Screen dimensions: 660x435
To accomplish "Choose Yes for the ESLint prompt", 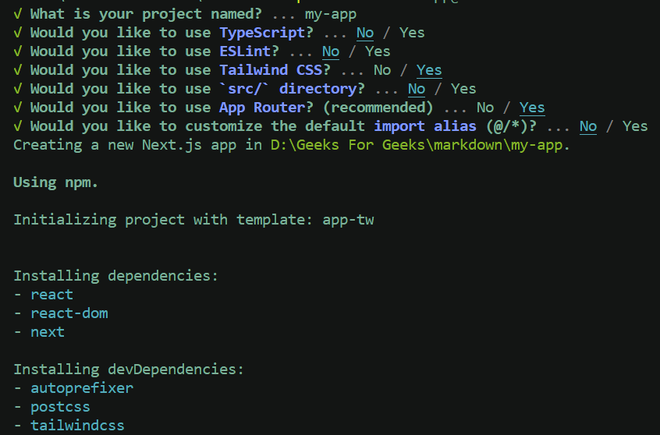I will tap(378, 51).
